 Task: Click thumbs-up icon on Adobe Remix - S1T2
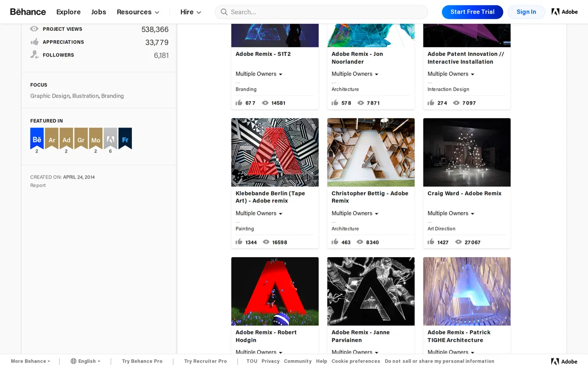pos(239,103)
